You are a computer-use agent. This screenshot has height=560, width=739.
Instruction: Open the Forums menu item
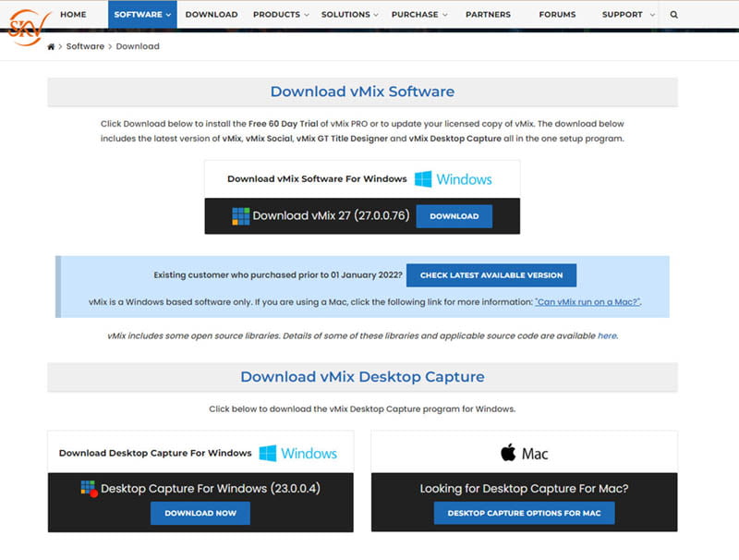[557, 15]
